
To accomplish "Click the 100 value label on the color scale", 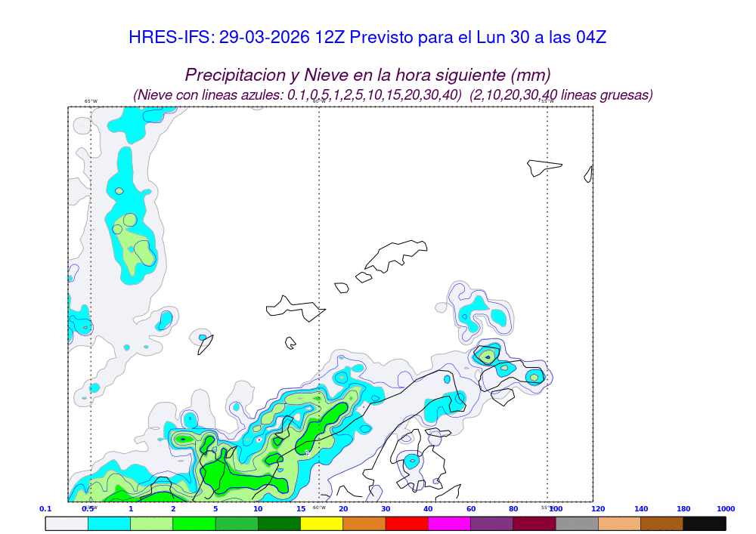I will click(556, 509).
